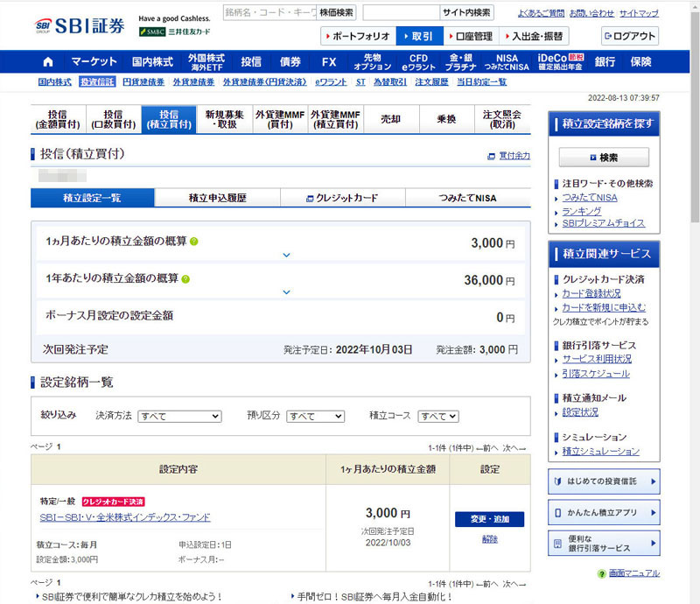This screenshot has width=700, height=604.
Task: Click the ログアウト button
Action: 629,36
